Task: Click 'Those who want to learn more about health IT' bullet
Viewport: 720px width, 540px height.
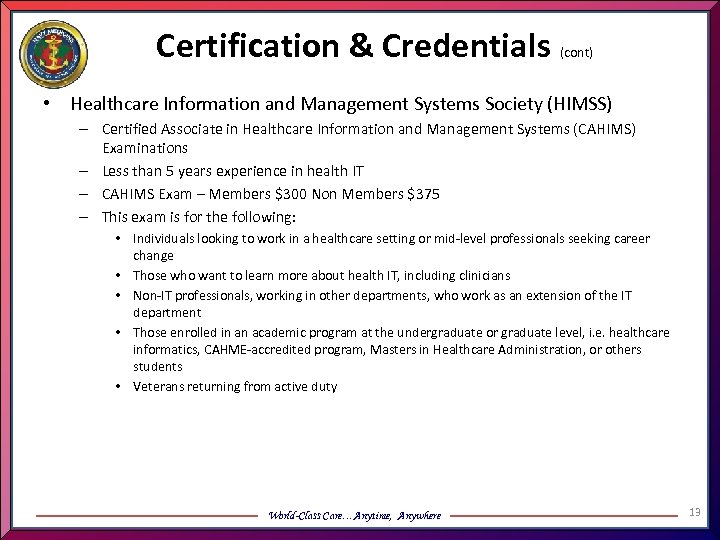Action: tap(321, 276)
